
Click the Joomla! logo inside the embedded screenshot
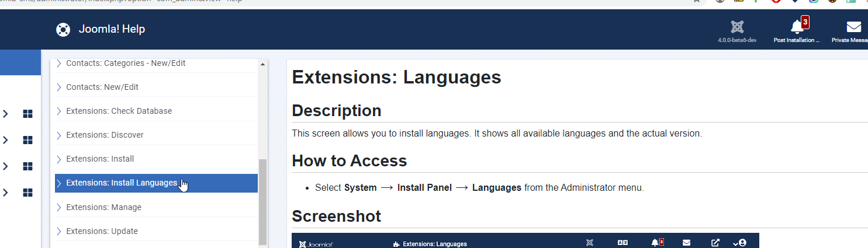coord(316,244)
